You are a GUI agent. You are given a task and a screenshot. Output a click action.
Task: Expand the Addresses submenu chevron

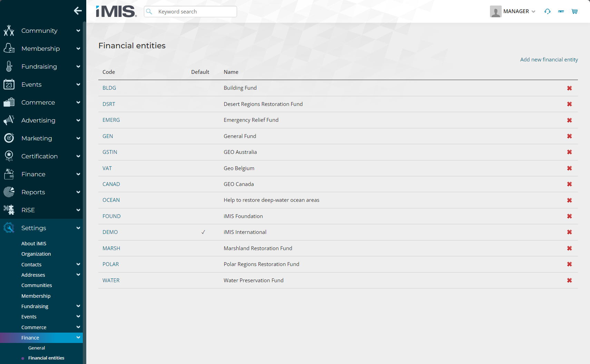tap(78, 275)
